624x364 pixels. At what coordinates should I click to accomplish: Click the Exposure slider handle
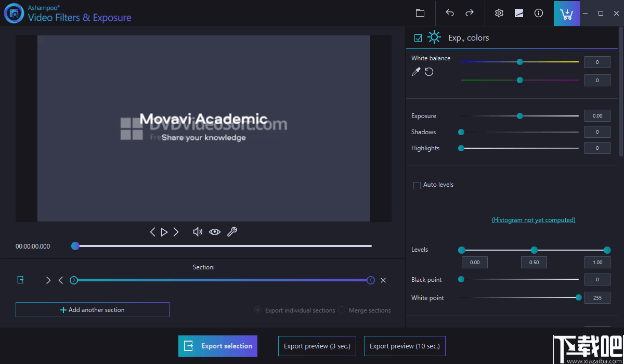[520, 116]
